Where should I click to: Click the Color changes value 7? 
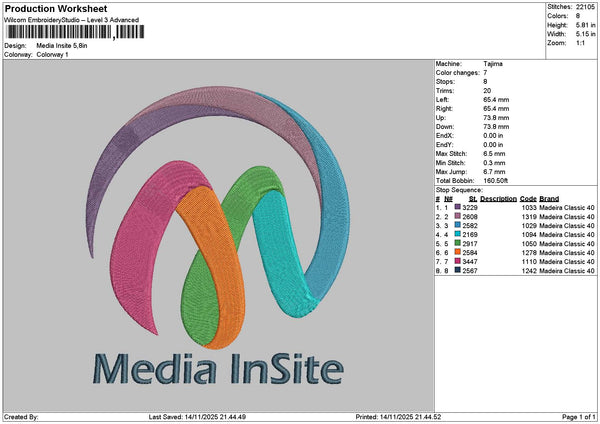(485, 73)
